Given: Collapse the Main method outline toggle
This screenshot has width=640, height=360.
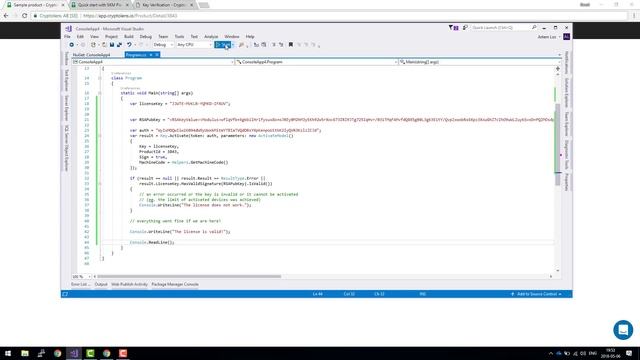Looking at the screenshot, I should (100, 93).
